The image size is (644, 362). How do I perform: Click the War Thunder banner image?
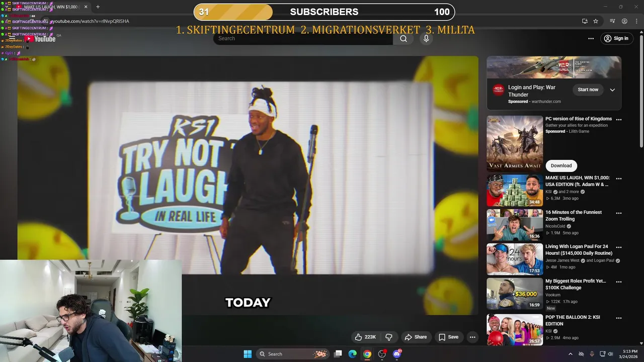point(554,67)
